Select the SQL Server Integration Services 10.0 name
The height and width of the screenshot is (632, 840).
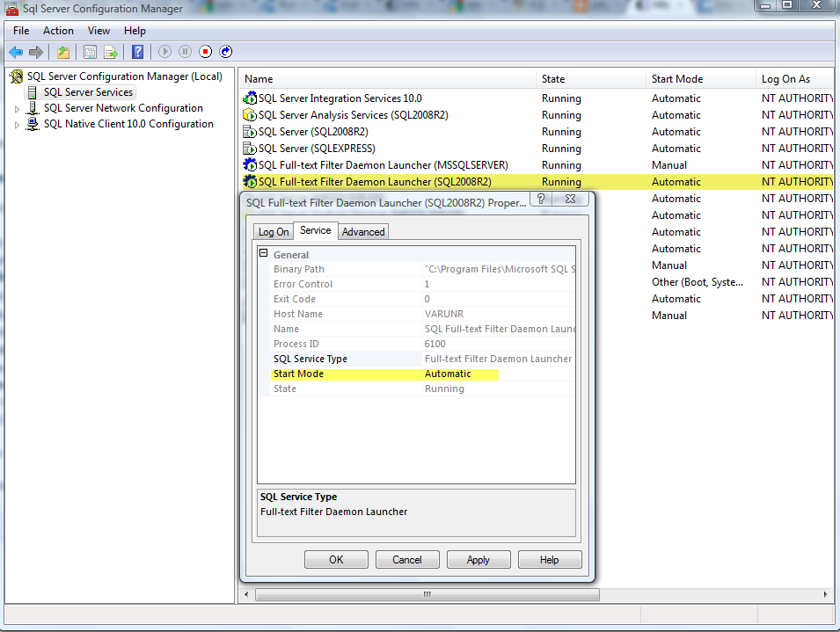pos(340,98)
